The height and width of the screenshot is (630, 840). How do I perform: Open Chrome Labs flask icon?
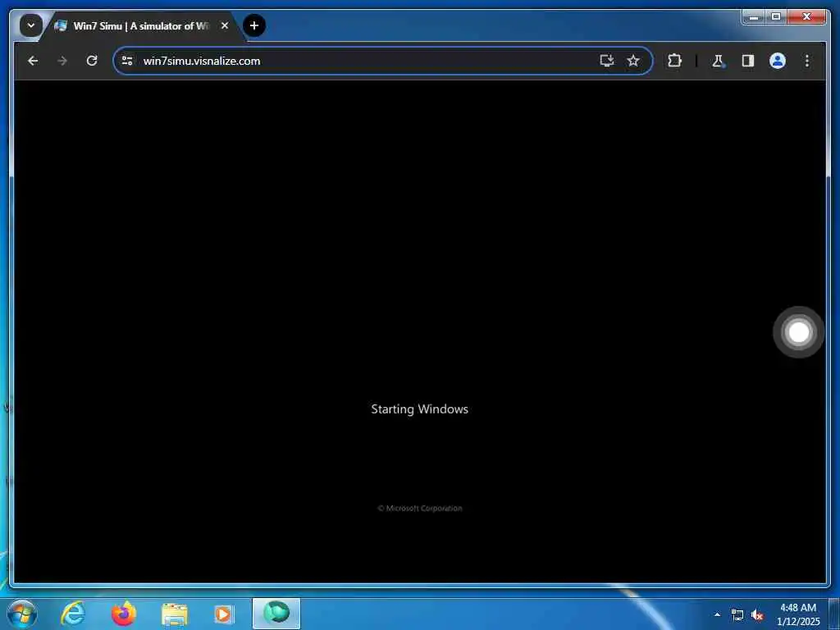pyautogui.click(x=718, y=61)
